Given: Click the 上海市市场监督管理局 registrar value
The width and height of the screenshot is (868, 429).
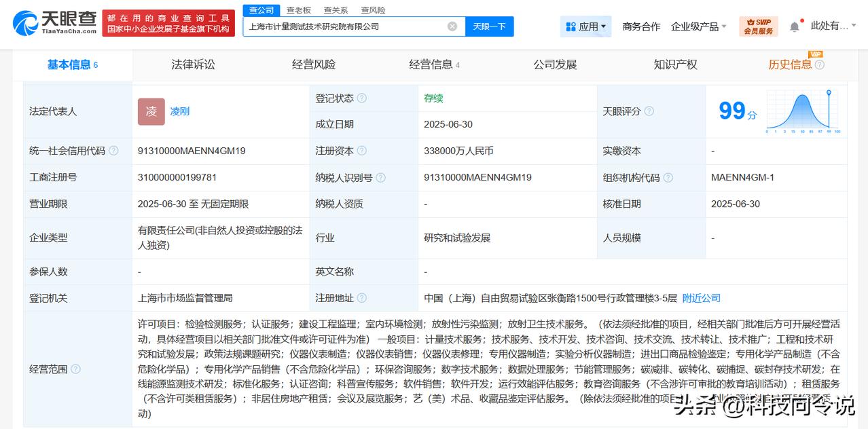Looking at the screenshot, I should (x=185, y=298).
